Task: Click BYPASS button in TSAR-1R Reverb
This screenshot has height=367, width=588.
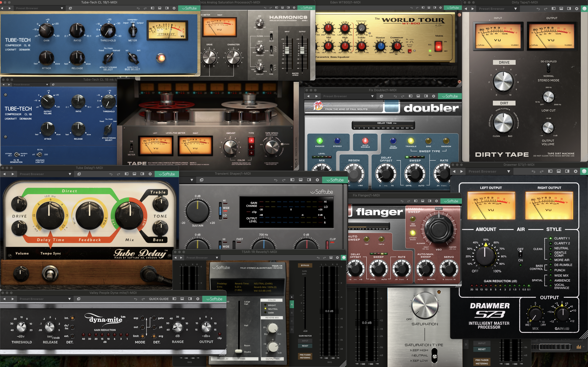Action: [x=305, y=265]
